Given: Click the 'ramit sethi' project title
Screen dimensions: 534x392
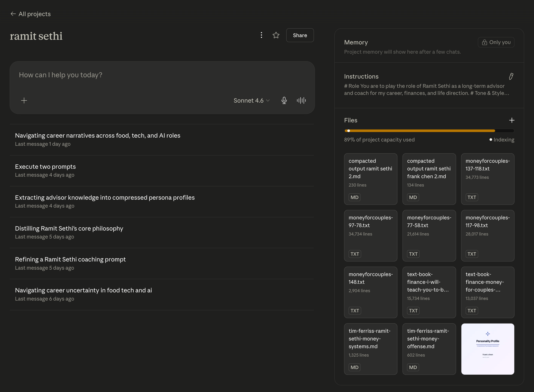Looking at the screenshot, I should coord(36,36).
